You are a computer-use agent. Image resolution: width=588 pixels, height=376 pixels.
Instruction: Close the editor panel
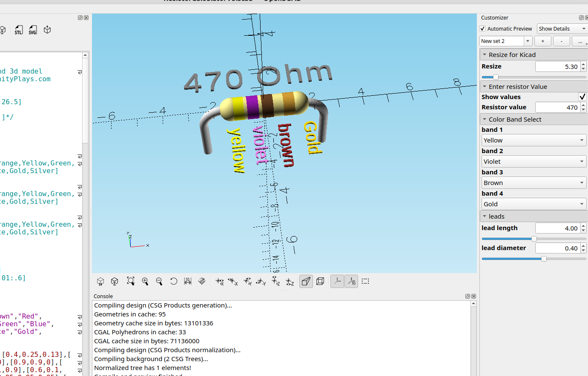click(x=86, y=18)
